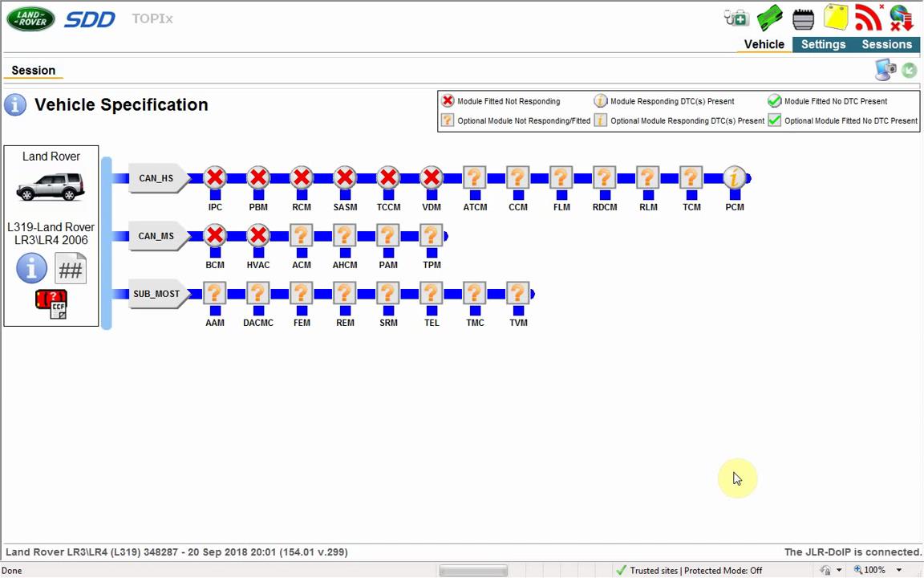Screen dimensions: 924x578
Task: Click the green battery voltage icon
Action: click(770, 18)
